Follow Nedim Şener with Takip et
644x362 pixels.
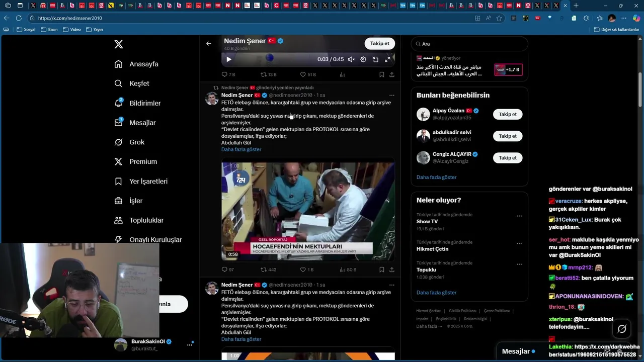[x=379, y=44]
